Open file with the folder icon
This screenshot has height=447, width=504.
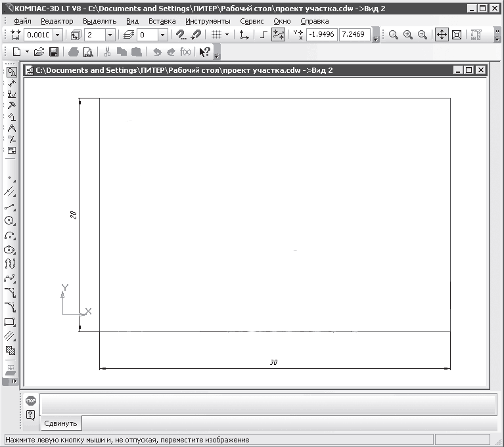39,51
